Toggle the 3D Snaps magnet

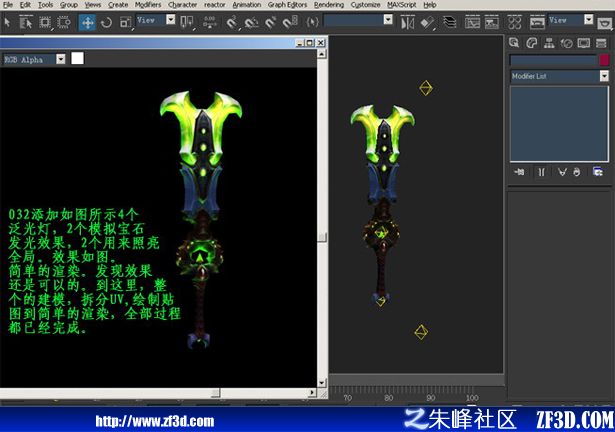tap(232, 22)
